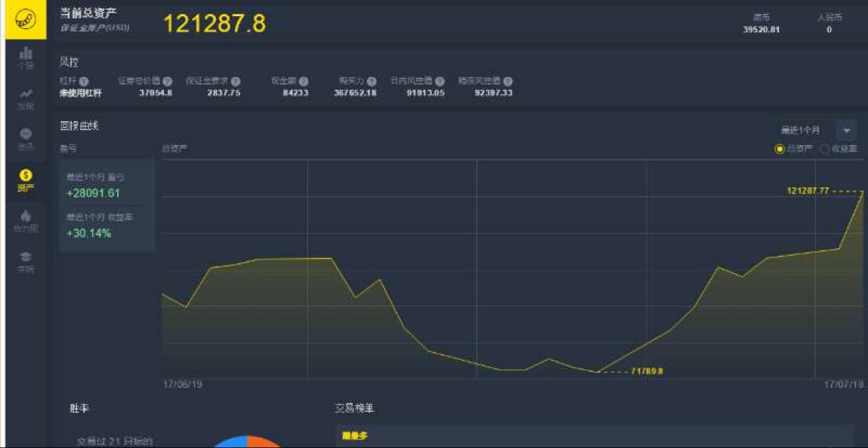This screenshot has height=448, width=868.
Task: Click the total assets value 121287.8
Action: pos(214,24)
